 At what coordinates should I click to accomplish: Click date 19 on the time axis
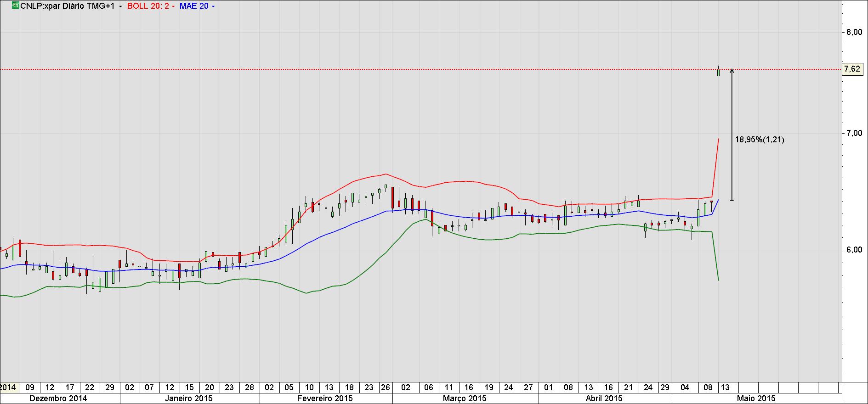[489, 387]
